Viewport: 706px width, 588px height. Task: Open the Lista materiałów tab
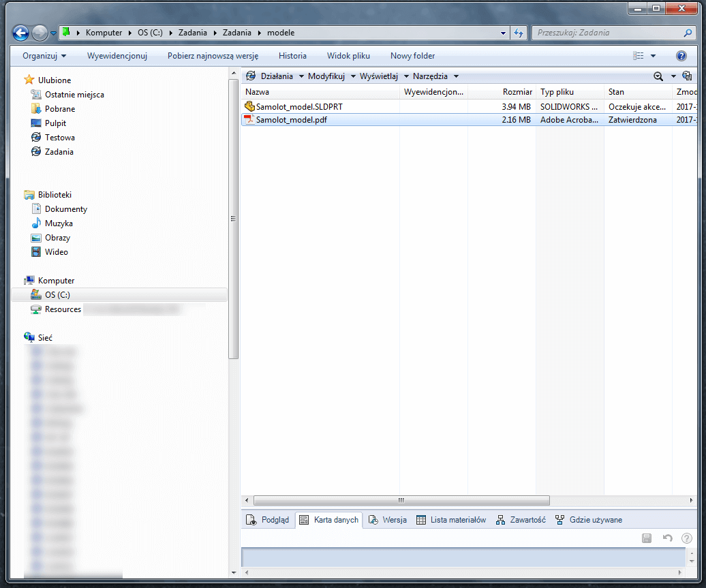451,519
